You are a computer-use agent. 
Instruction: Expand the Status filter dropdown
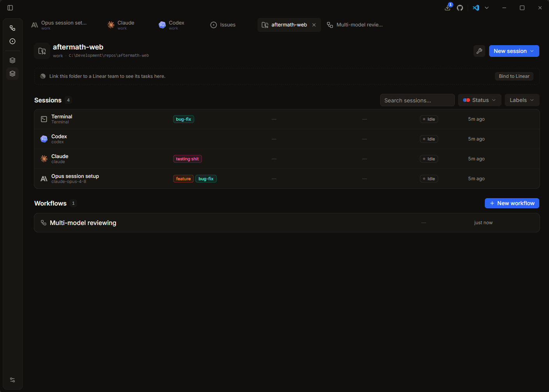pos(480,100)
